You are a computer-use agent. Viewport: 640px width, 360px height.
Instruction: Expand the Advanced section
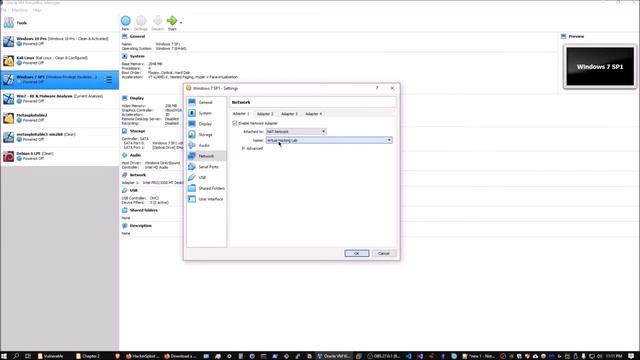[253, 149]
